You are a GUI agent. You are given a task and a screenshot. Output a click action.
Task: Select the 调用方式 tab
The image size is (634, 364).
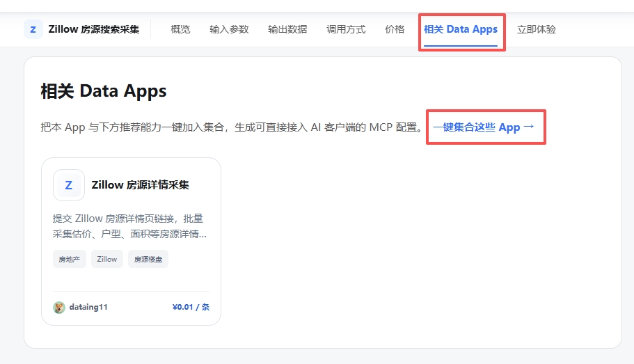346,29
